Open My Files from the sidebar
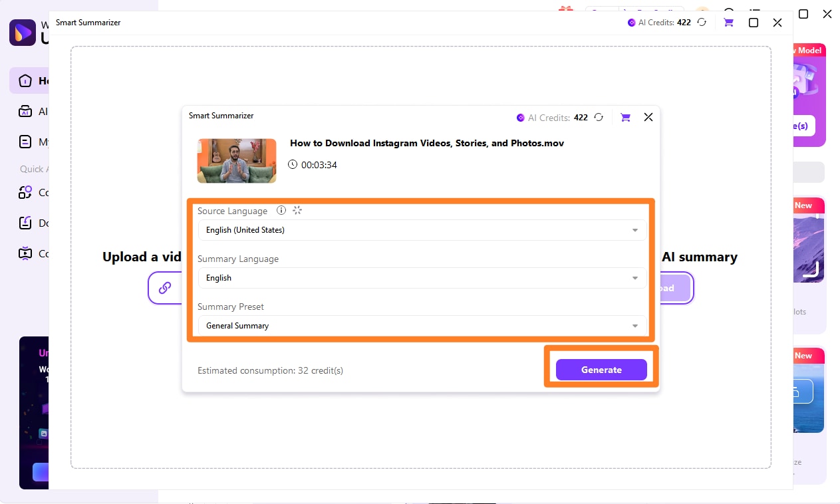Viewport: 840px width, 504px height. coord(25,142)
